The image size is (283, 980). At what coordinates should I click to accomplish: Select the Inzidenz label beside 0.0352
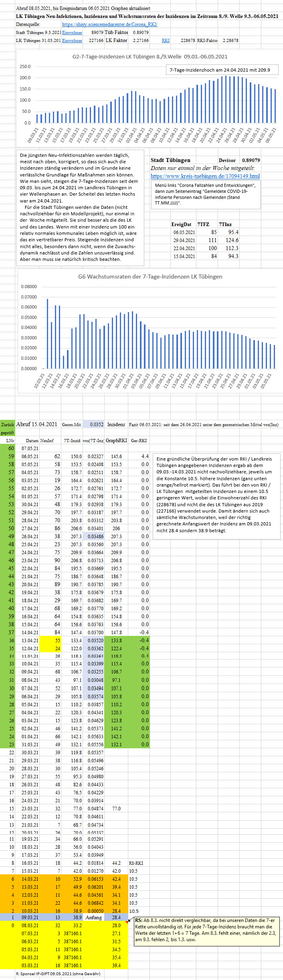tap(116, 425)
